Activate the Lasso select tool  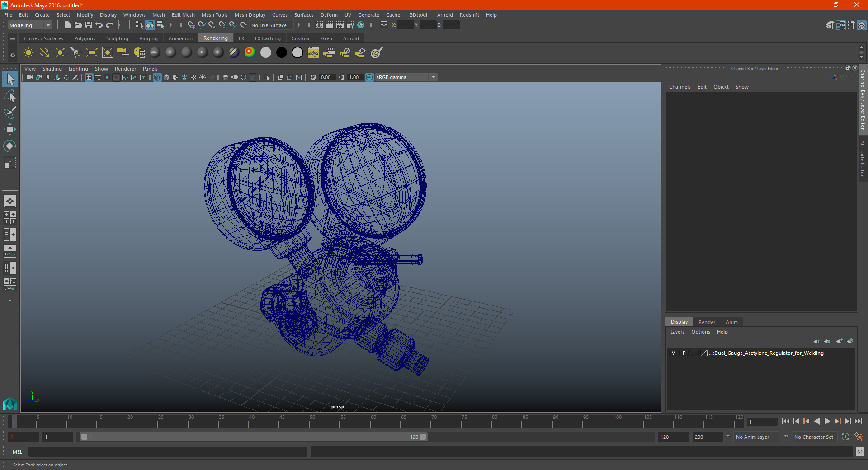click(x=9, y=96)
